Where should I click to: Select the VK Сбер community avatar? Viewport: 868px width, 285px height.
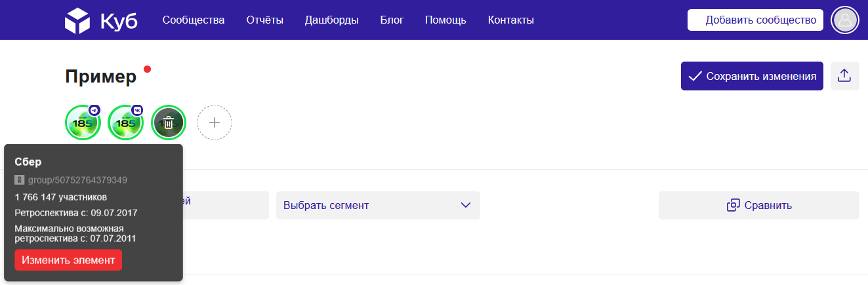tap(126, 123)
